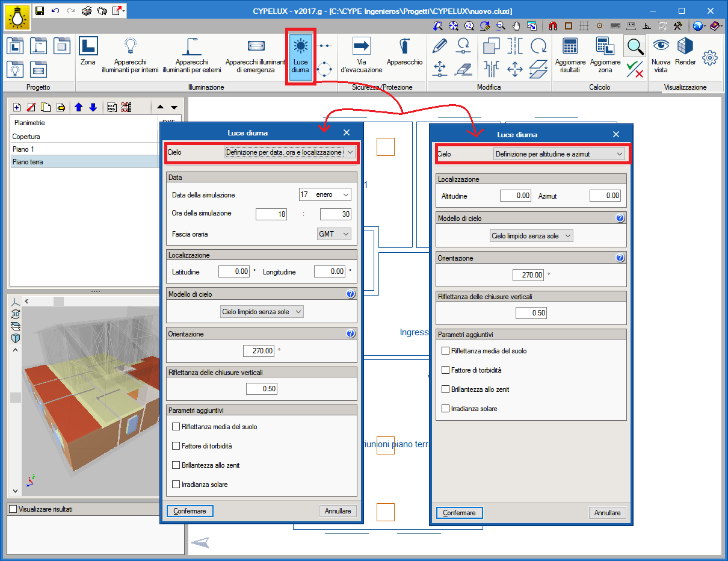Click the red magnet snap icon
The width and height of the screenshot is (728, 561).
(x=552, y=26)
